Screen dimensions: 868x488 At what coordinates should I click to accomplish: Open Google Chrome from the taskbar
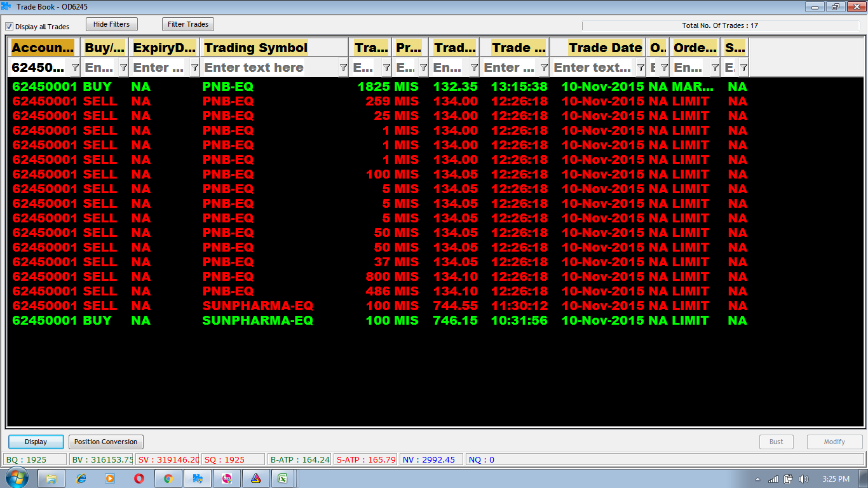[x=168, y=478]
